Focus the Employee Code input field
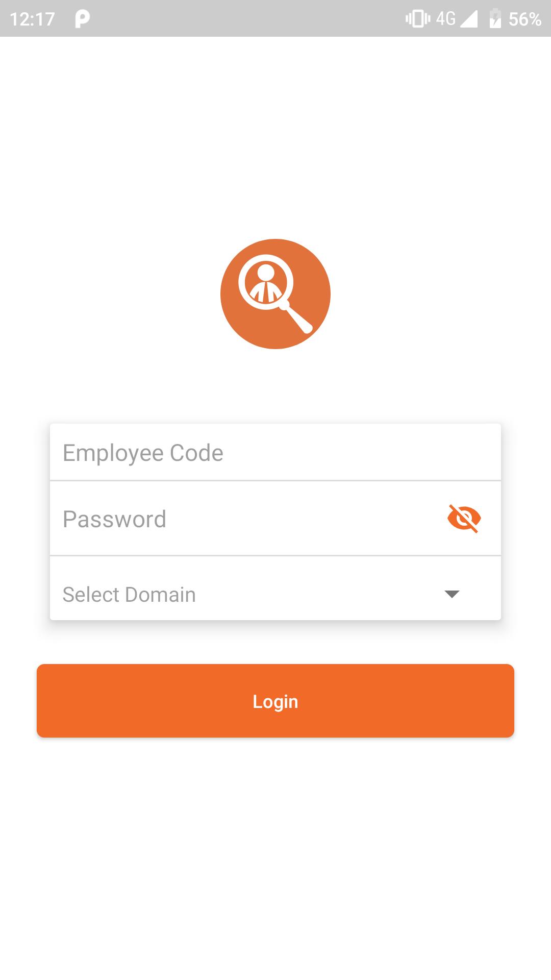 point(275,452)
